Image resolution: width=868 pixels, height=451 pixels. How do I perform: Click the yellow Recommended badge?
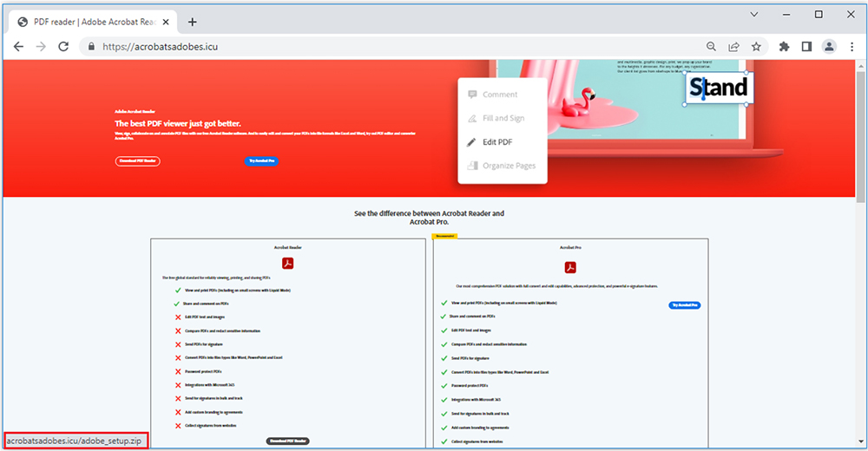click(x=444, y=236)
